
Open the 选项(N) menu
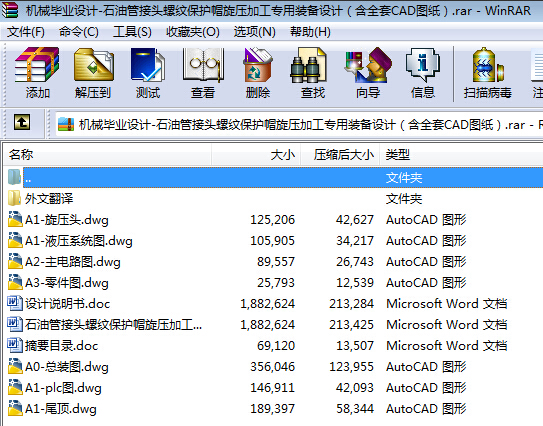pyautogui.click(x=255, y=32)
